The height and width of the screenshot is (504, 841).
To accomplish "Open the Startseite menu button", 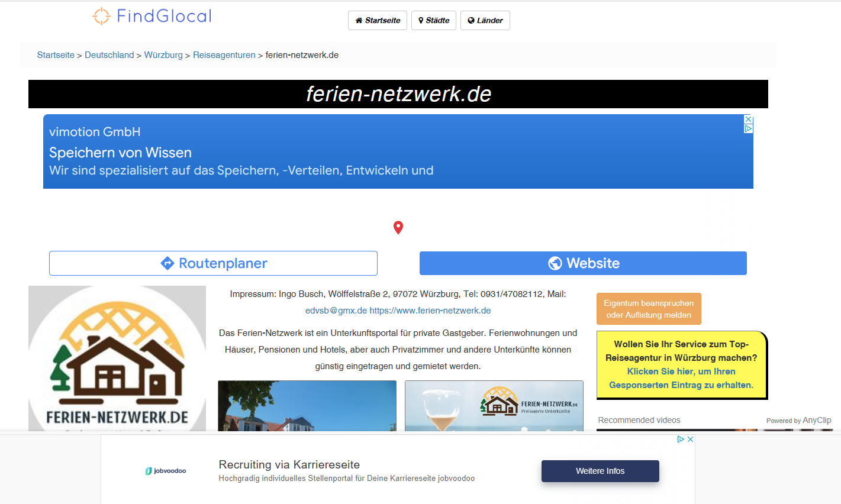I will coord(378,20).
